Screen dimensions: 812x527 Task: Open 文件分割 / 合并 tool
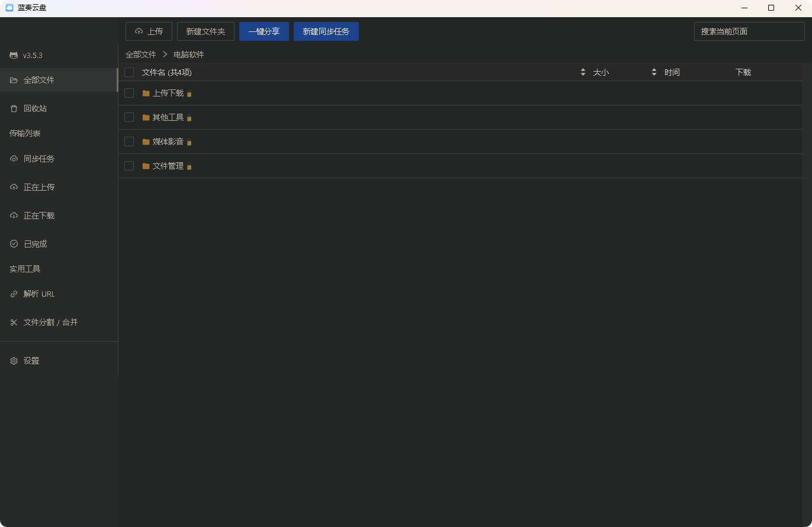59,322
